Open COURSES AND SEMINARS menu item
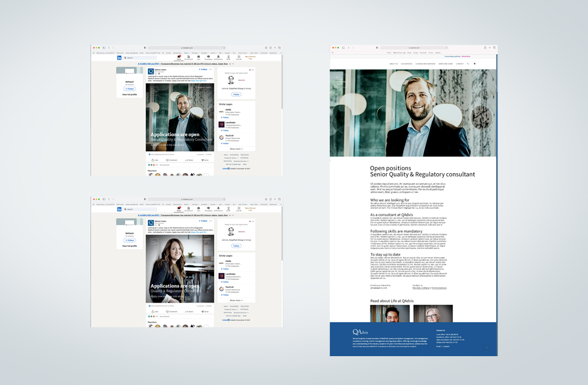Screen dimensions: 588x385 point(425,64)
